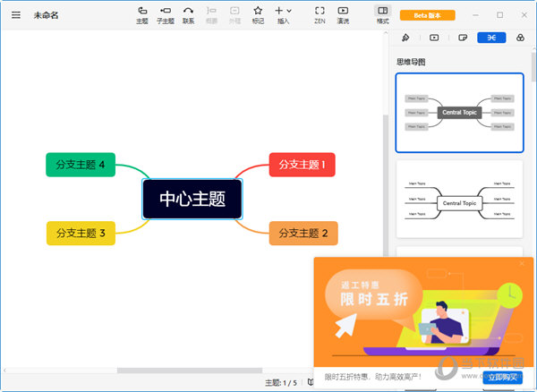Close the orange promotion popup
The height and width of the screenshot is (392, 537).
click(523, 264)
